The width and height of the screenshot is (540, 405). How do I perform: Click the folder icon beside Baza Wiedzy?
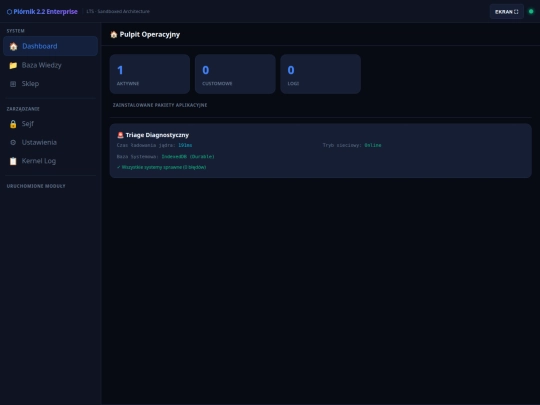point(13,65)
